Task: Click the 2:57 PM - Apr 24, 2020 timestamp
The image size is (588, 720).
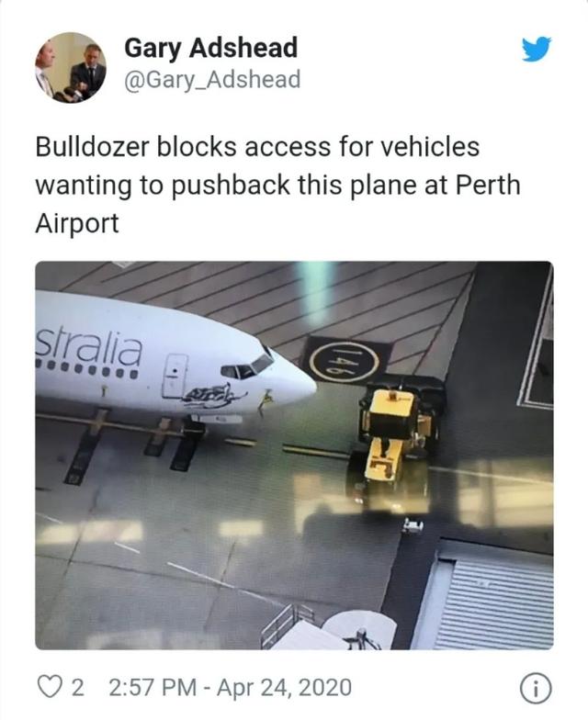Action: [x=232, y=687]
